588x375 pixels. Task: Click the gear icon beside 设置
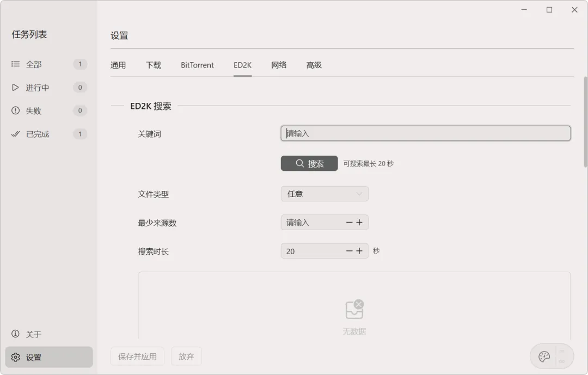click(x=15, y=357)
